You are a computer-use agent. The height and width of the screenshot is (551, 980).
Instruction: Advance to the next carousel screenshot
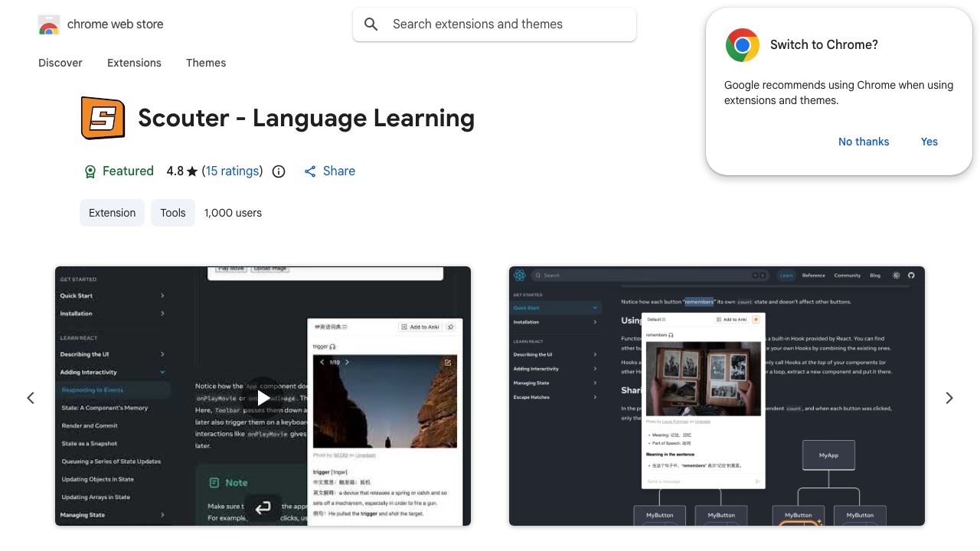click(x=949, y=398)
